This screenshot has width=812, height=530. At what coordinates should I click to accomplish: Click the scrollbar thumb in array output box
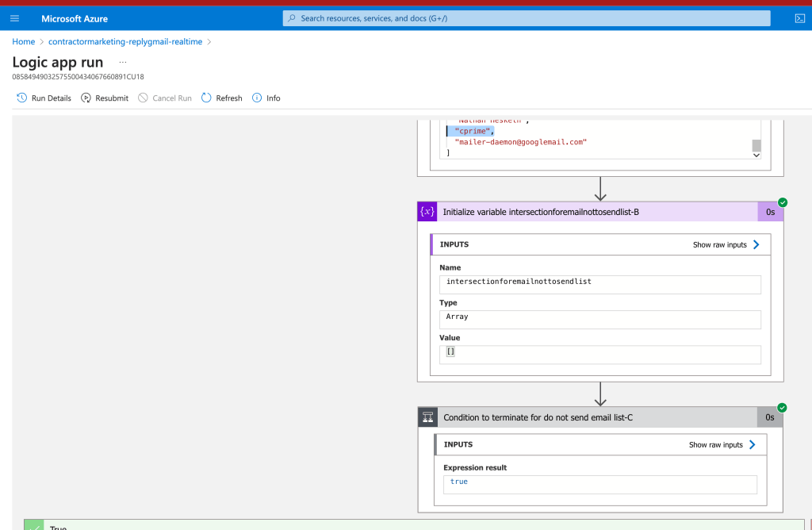click(756, 145)
